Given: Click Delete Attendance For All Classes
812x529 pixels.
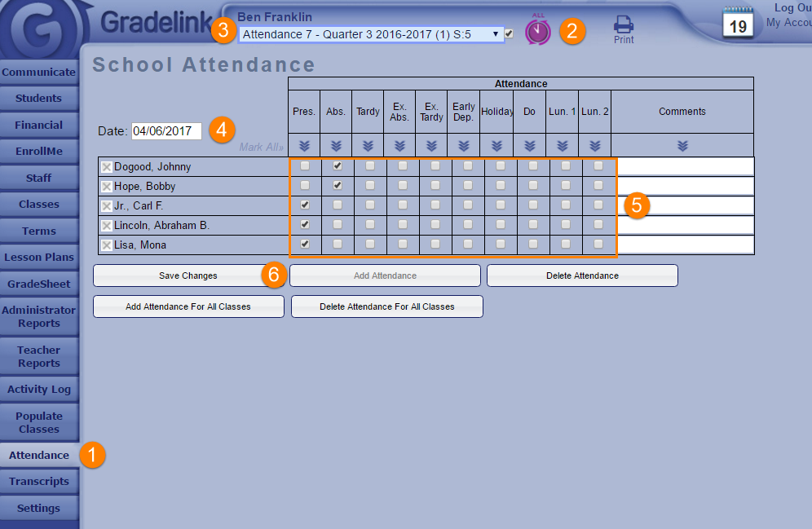Looking at the screenshot, I should click(x=387, y=306).
